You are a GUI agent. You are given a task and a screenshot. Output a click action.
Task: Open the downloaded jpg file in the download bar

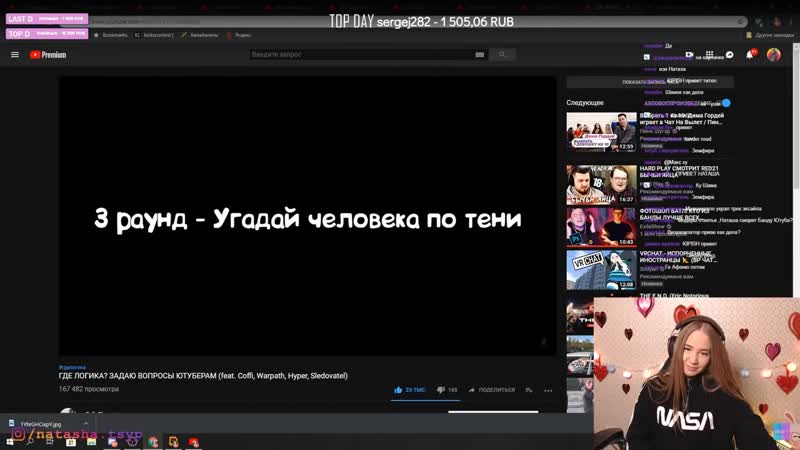pos(41,424)
